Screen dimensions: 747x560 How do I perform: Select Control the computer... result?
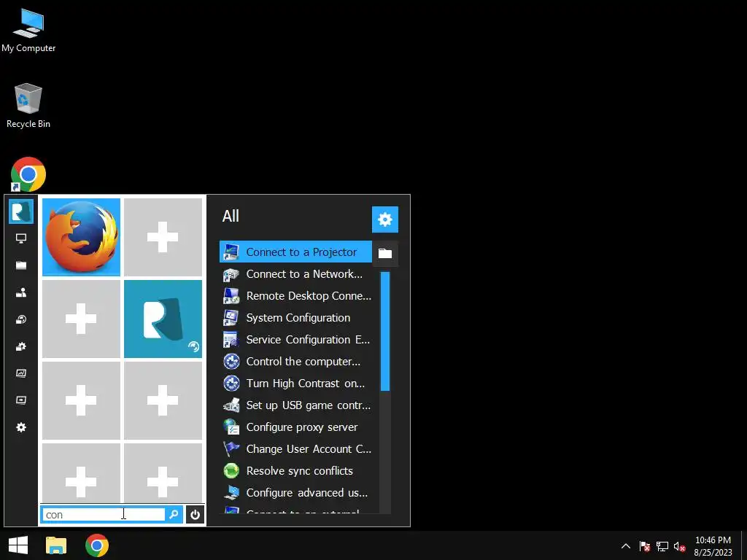click(295, 362)
